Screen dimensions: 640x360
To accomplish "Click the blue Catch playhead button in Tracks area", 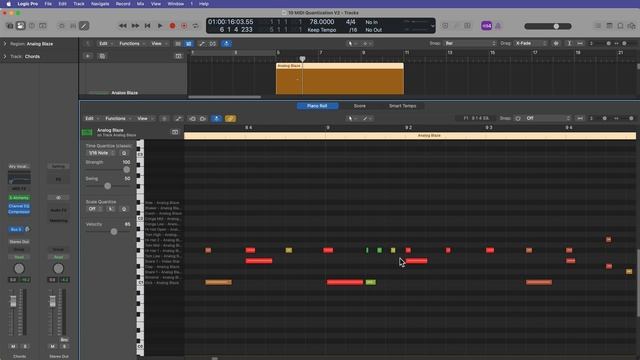I will coord(227,43).
